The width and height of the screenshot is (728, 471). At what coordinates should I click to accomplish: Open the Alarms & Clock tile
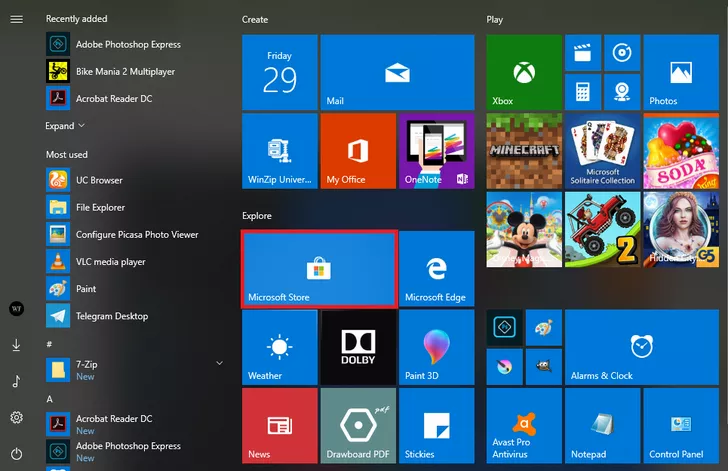pyautogui.click(x=642, y=347)
